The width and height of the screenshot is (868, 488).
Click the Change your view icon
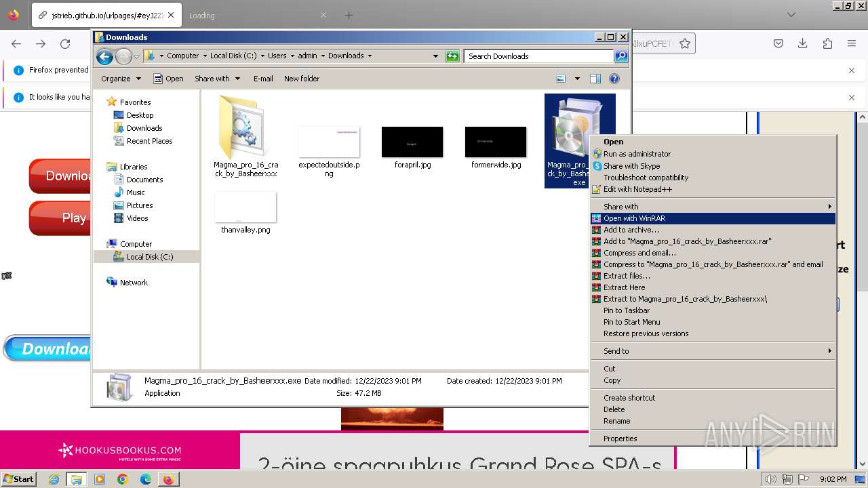(561, 79)
